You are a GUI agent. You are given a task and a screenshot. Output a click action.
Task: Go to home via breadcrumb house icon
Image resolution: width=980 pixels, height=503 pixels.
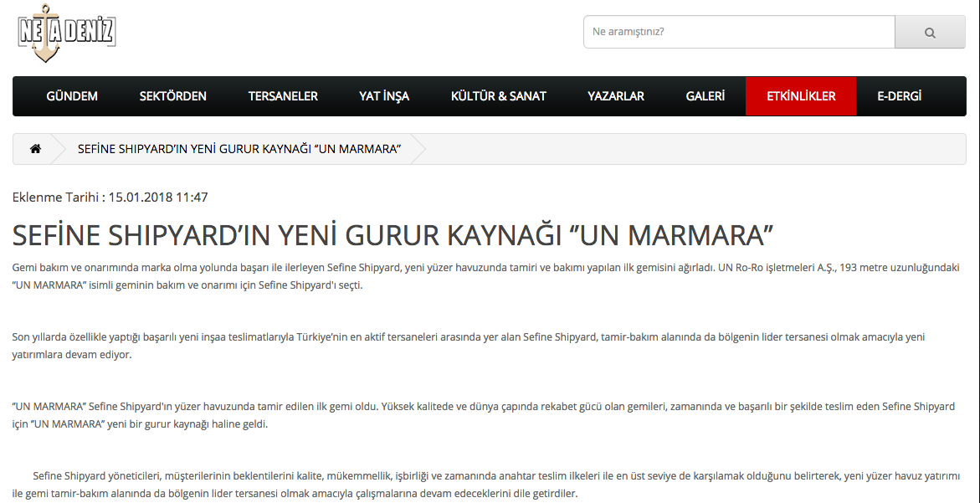tap(36, 149)
